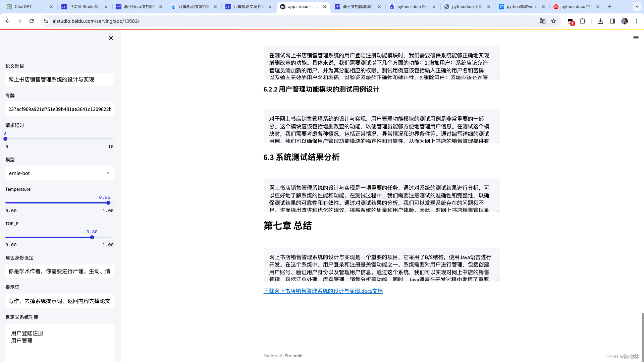Click the back navigation arrow
644x362 pixels.
(x=7, y=21)
